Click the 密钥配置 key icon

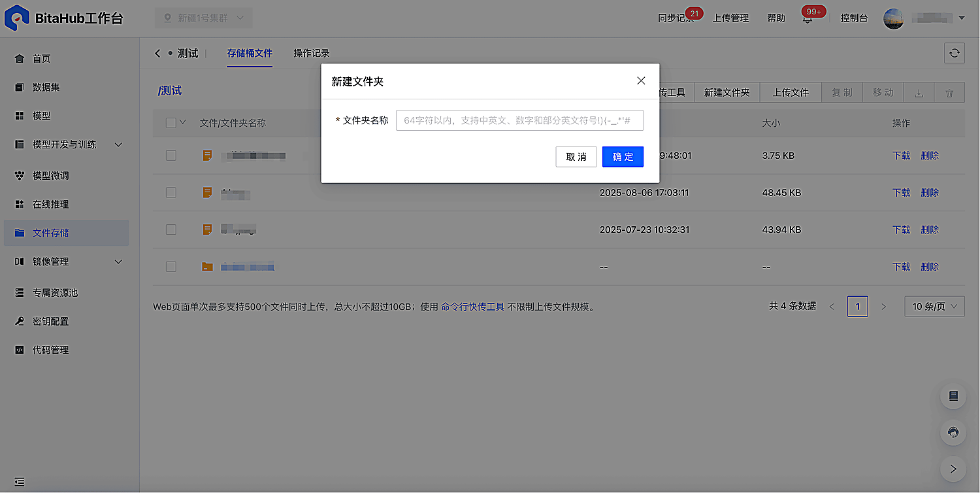click(x=20, y=322)
